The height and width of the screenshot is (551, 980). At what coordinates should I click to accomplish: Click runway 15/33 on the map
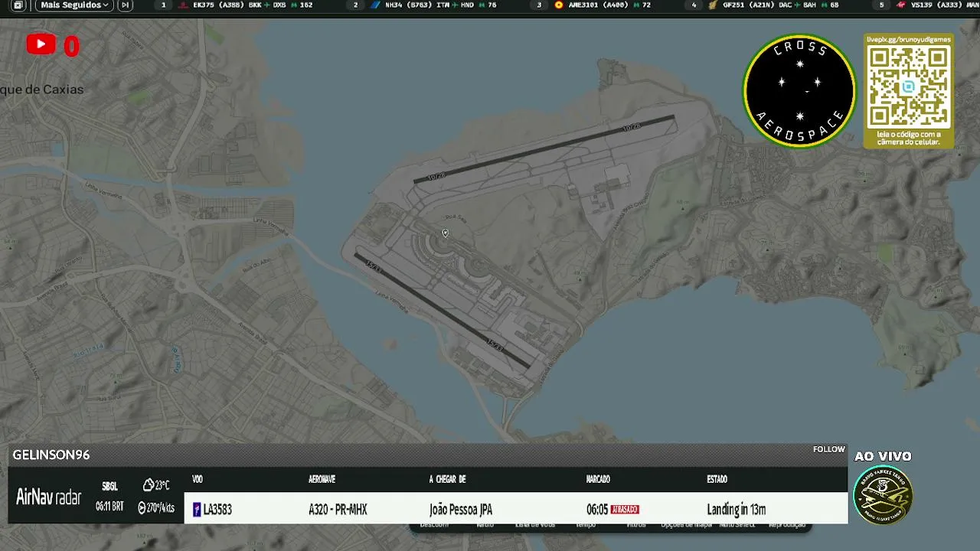(443, 311)
